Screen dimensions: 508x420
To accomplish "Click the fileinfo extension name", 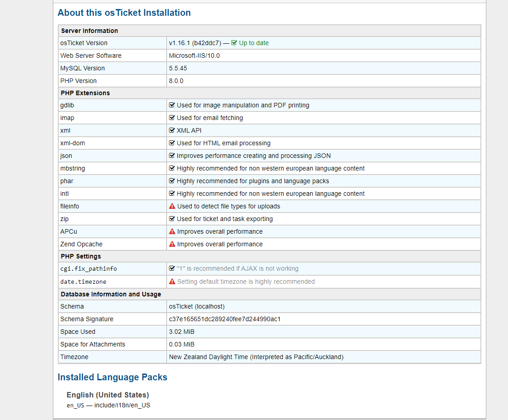I will [x=70, y=206].
